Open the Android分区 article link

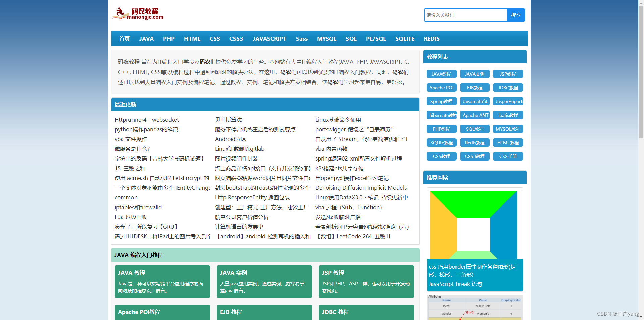click(230, 139)
